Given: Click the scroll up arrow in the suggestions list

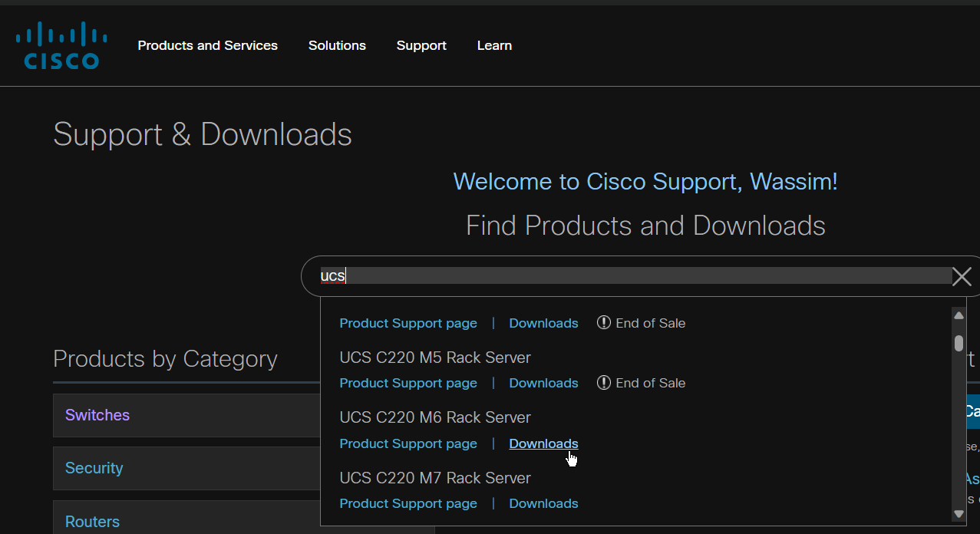Looking at the screenshot, I should point(959,315).
